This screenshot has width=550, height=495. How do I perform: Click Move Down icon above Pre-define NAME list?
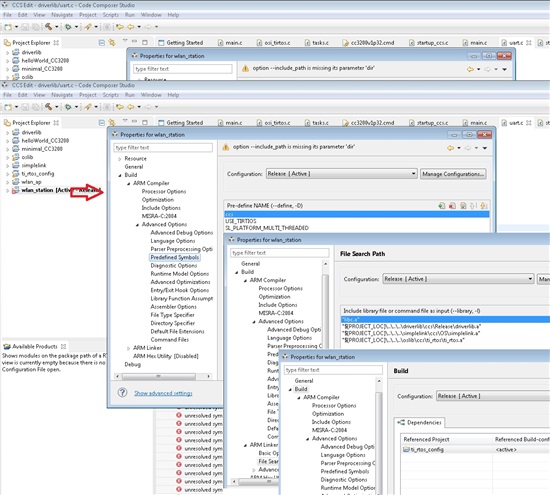click(x=484, y=206)
